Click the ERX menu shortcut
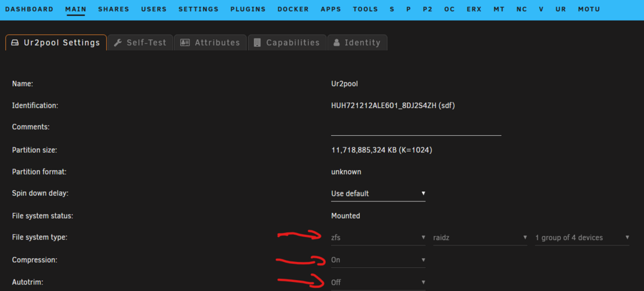Viewport: 644px width, 291px height. coord(475,9)
